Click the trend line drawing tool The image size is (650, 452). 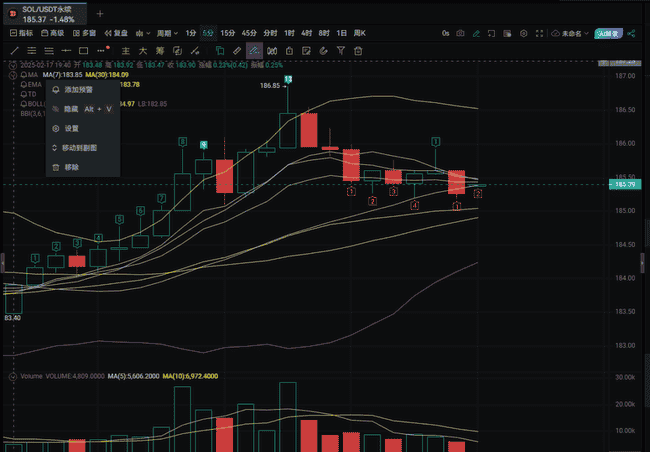14,50
